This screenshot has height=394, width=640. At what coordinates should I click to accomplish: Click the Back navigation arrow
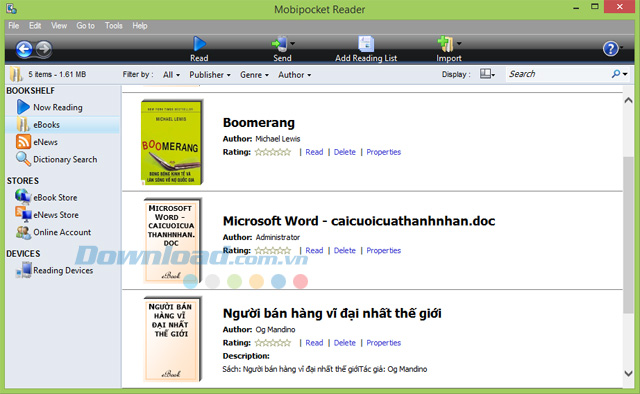click(24, 49)
